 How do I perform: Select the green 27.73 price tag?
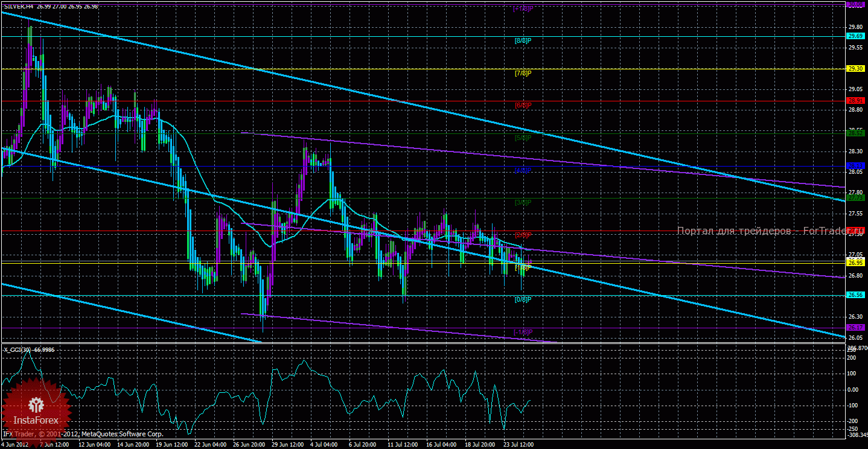click(856, 198)
